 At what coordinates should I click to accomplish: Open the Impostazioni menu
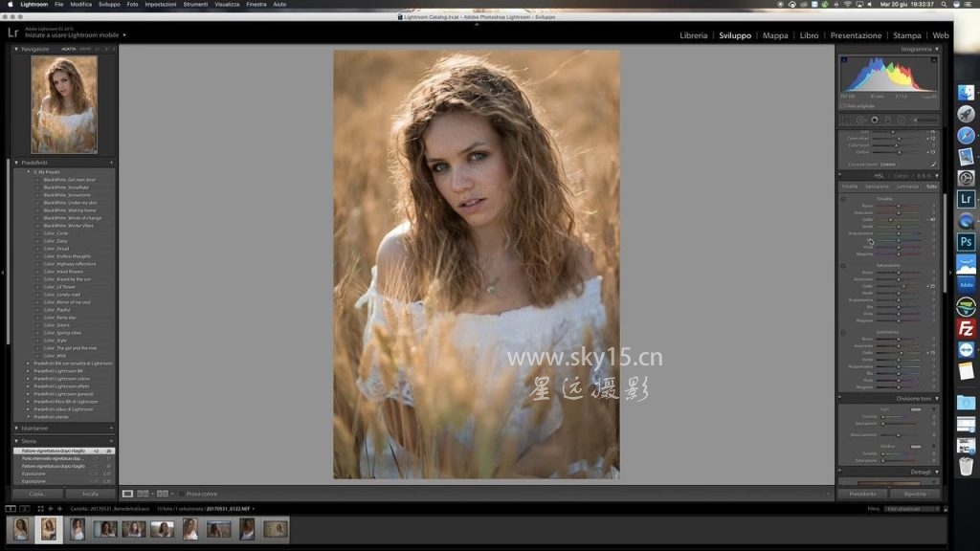pyautogui.click(x=161, y=5)
